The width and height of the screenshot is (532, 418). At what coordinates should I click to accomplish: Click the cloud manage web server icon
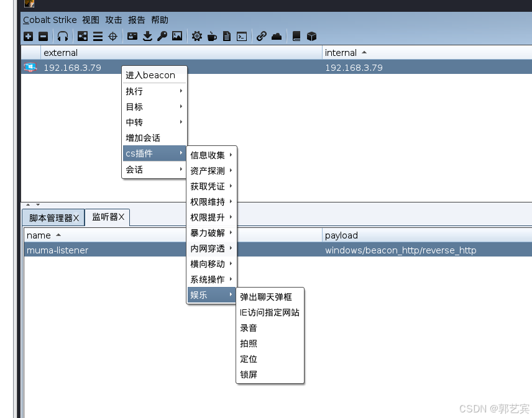coord(277,36)
